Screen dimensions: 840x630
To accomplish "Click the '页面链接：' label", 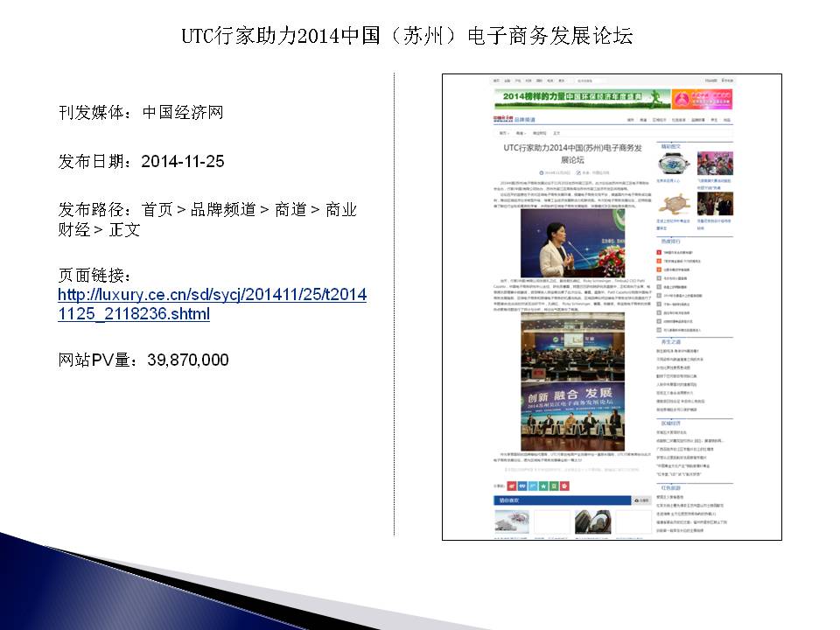I will pos(94,275).
